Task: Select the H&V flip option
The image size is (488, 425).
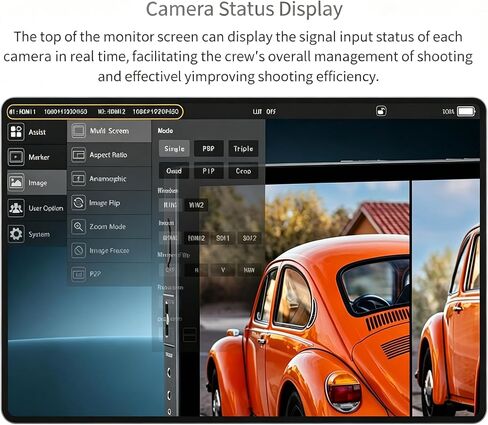Action: tap(249, 270)
